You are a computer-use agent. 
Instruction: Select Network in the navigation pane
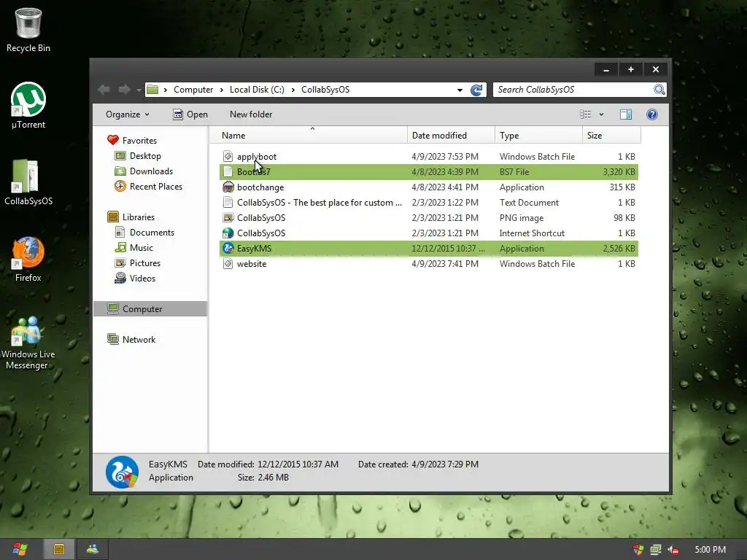(139, 340)
